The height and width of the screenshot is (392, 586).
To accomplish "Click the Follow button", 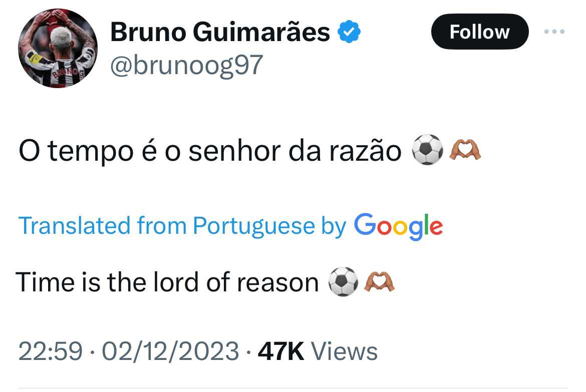I will [x=480, y=32].
